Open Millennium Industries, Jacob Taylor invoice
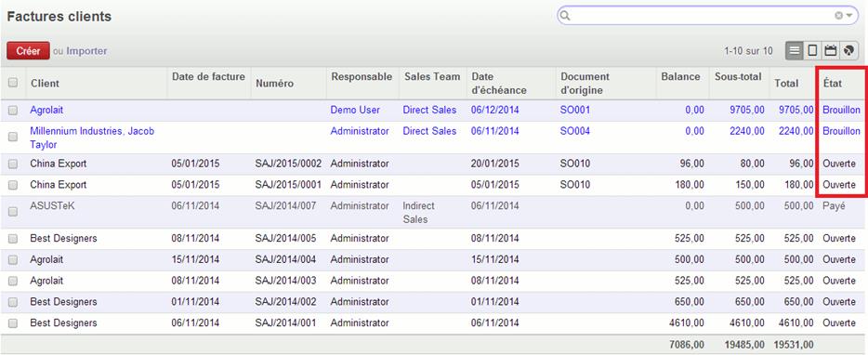Viewport: 868px width, 355px height. pos(92,138)
